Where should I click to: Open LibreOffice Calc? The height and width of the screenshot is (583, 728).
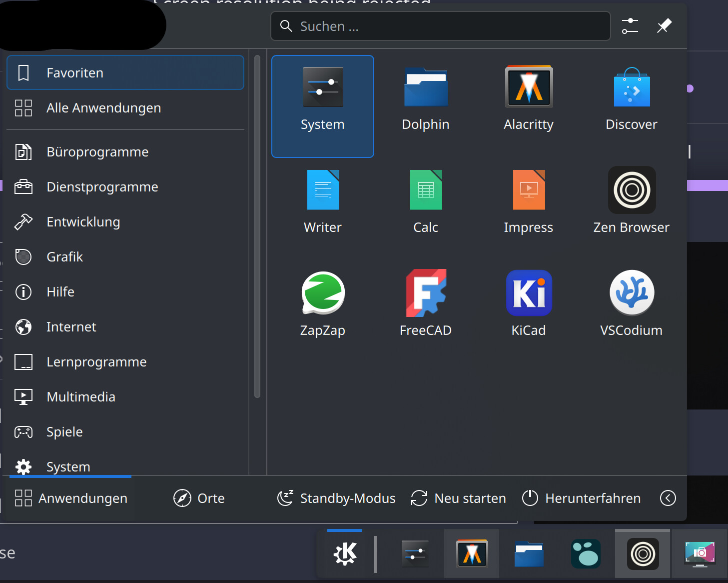click(426, 209)
